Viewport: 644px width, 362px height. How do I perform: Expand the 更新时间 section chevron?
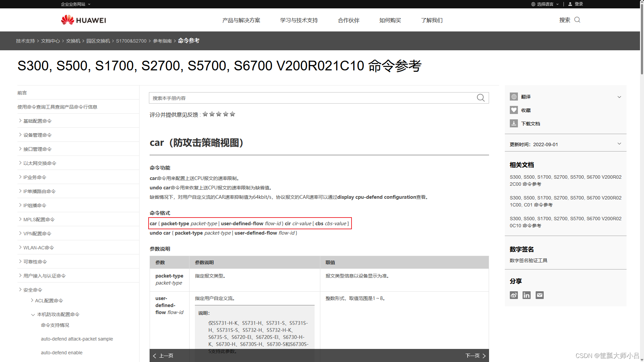tap(619, 143)
